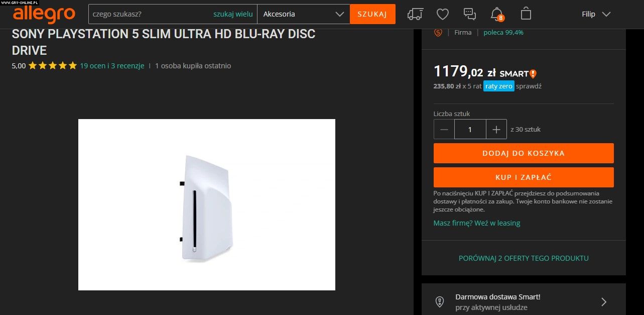This screenshot has height=315, width=644.
Task: Increase quantity with the plus button
Action: (496, 130)
